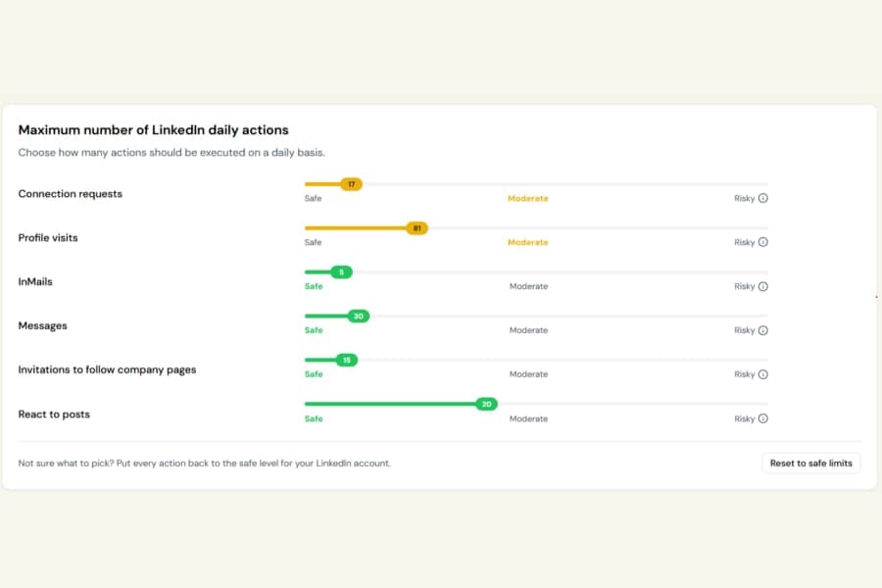
Task: Click the Connection requests row label
Action: tap(71, 194)
